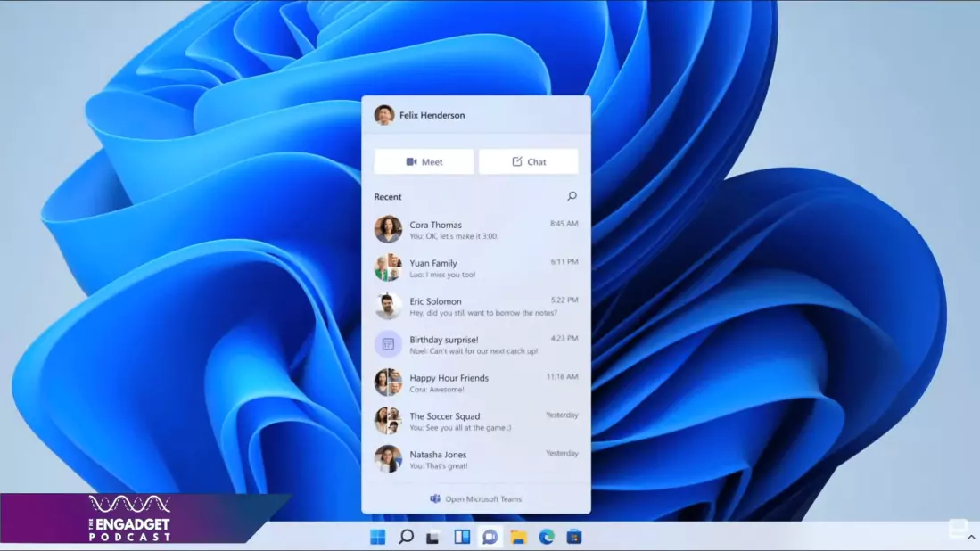The width and height of the screenshot is (980, 551).
Task: Start a video call with the Meet button
Action: (x=424, y=162)
